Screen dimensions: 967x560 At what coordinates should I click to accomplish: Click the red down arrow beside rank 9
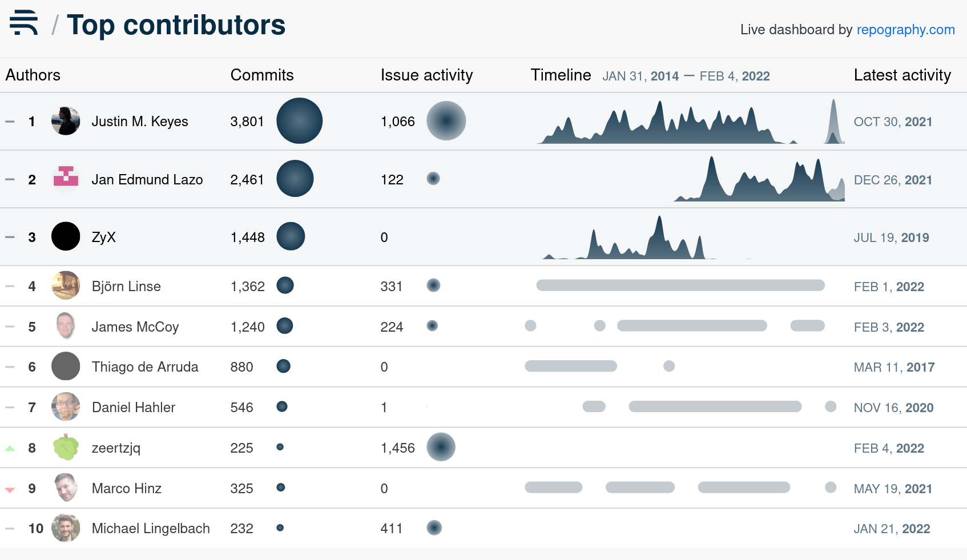(10, 489)
